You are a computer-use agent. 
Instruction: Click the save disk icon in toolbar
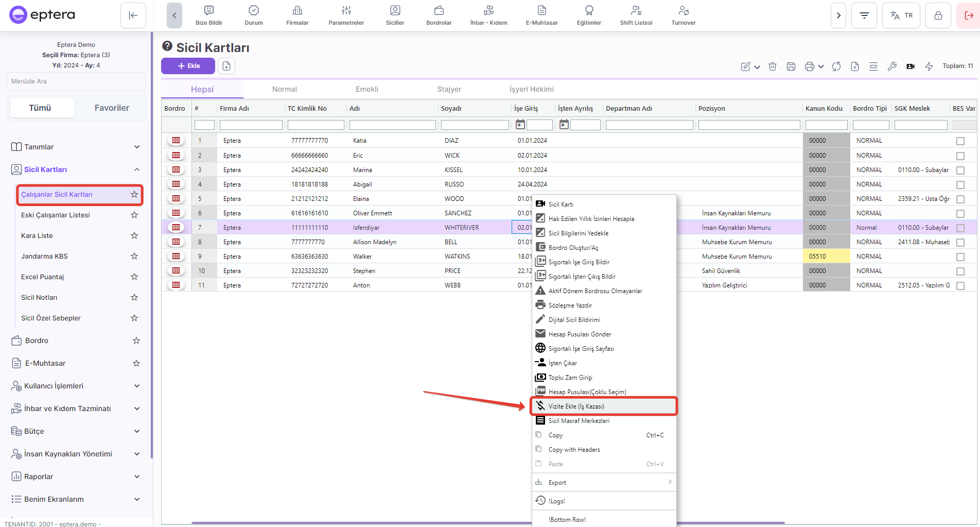coord(791,66)
